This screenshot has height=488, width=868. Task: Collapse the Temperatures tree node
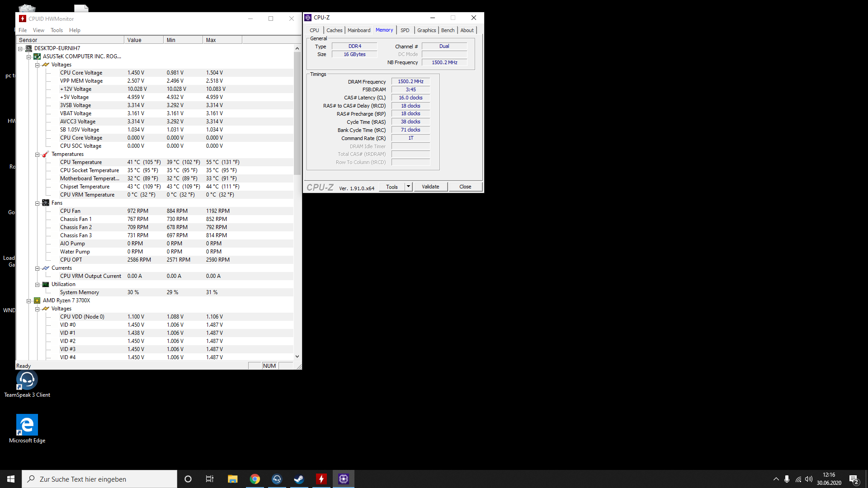(38, 155)
